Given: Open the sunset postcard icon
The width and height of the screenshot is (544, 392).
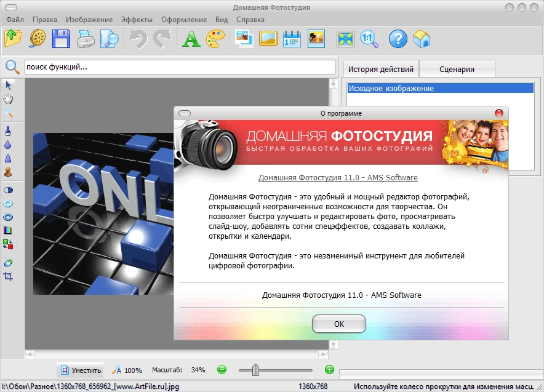Looking at the screenshot, I should 316,39.
